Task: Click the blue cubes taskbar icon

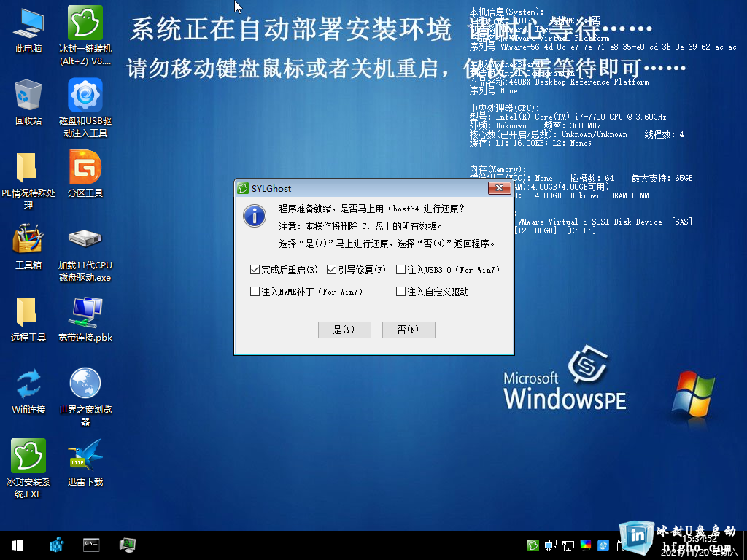Action: [57, 545]
